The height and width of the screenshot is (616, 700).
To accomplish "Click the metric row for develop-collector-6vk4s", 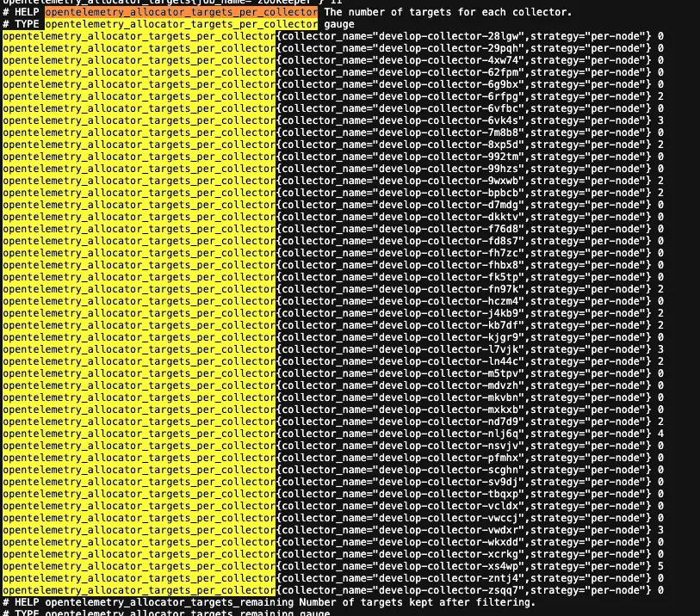I will (x=333, y=120).
